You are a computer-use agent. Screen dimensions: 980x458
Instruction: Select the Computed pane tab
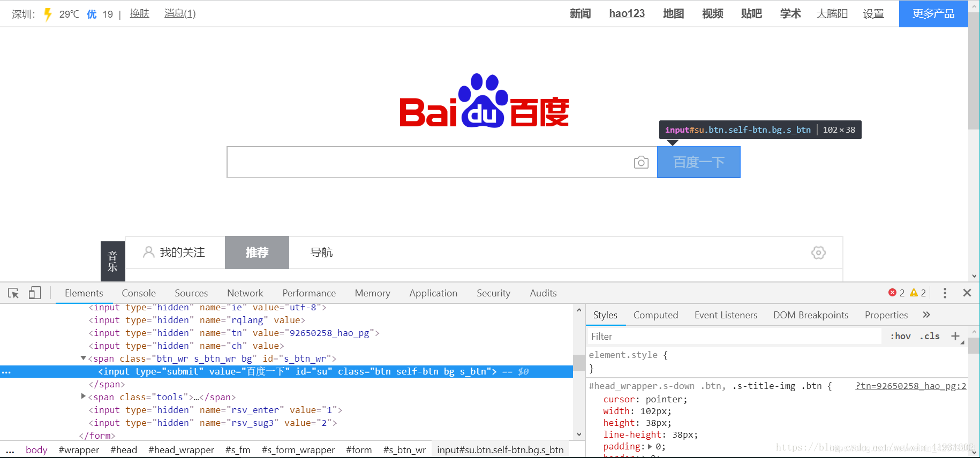coord(655,315)
